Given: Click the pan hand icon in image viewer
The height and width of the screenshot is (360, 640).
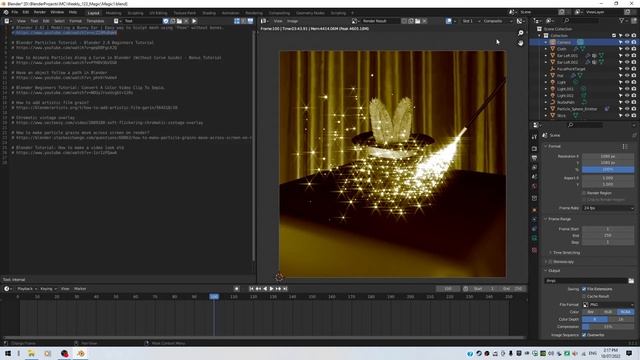Looking at the screenshot, I should (520, 43).
